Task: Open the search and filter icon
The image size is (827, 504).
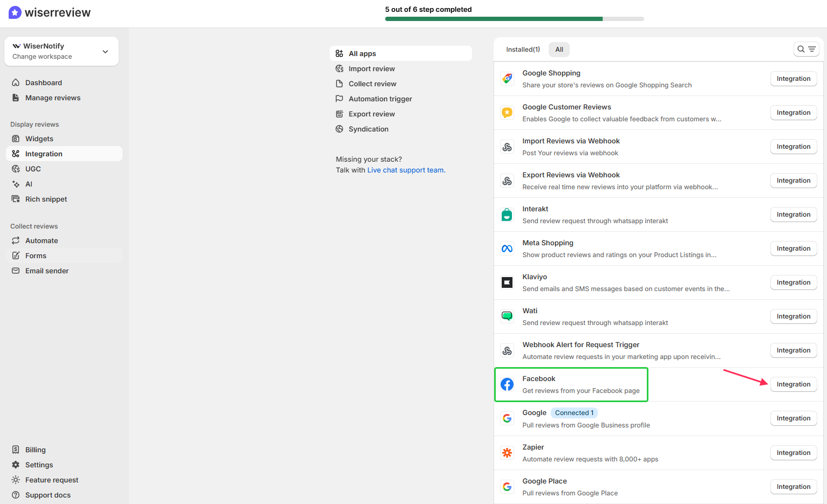Action: click(806, 49)
